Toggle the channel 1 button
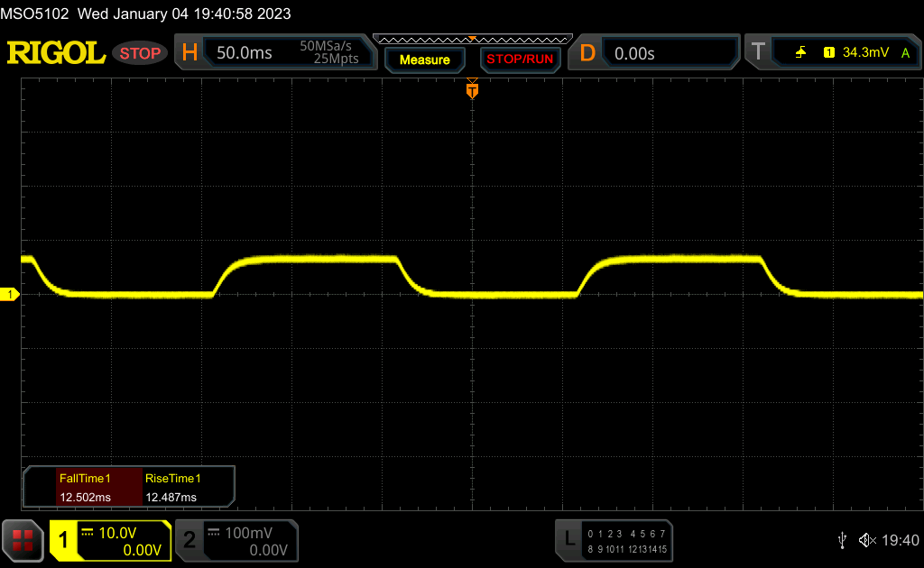Screen dimensions: 924x568 (x=63, y=540)
